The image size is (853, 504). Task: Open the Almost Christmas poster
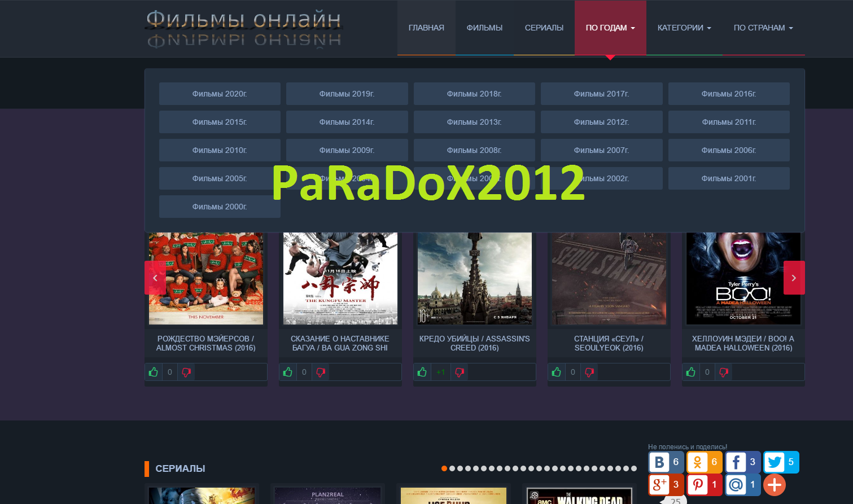pyautogui.click(x=206, y=278)
